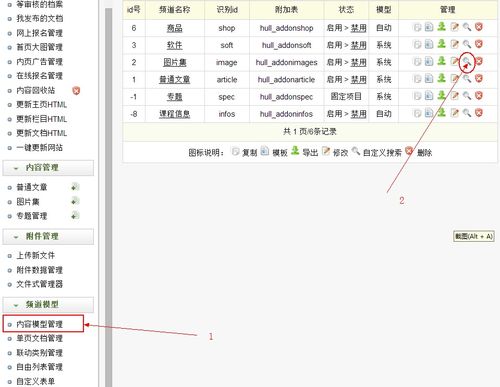Open 内页广告管理 in the sidebar
500x387 pixels.
[x=40, y=62]
